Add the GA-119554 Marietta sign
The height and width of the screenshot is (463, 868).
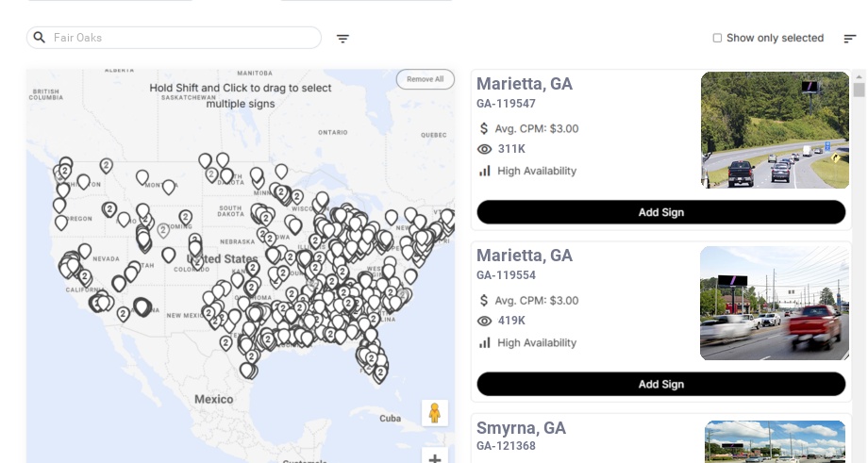tap(660, 384)
